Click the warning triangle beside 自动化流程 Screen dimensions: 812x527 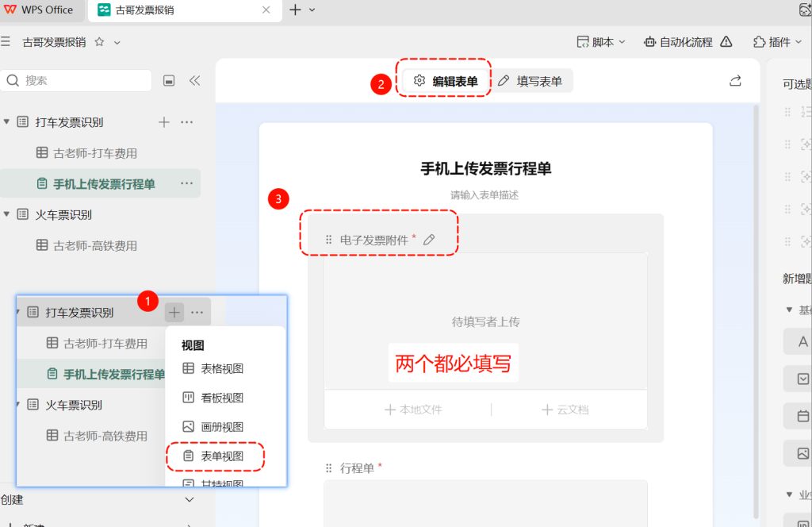click(x=726, y=42)
